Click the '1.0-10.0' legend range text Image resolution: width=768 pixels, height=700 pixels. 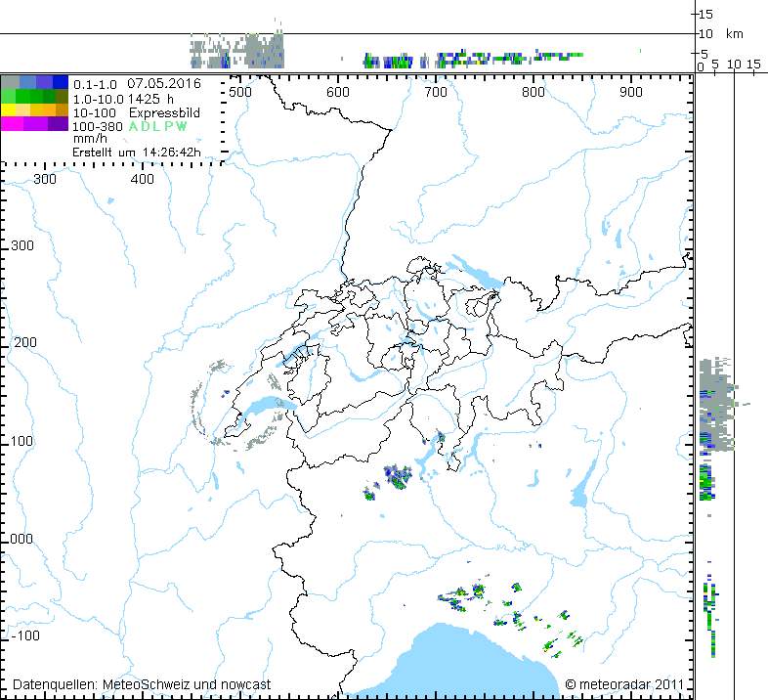point(99,100)
